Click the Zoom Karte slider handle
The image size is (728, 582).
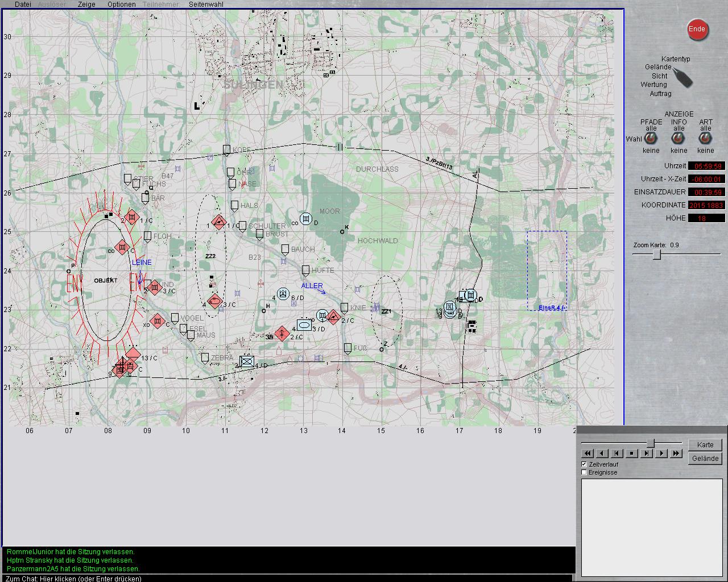coord(656,255)
